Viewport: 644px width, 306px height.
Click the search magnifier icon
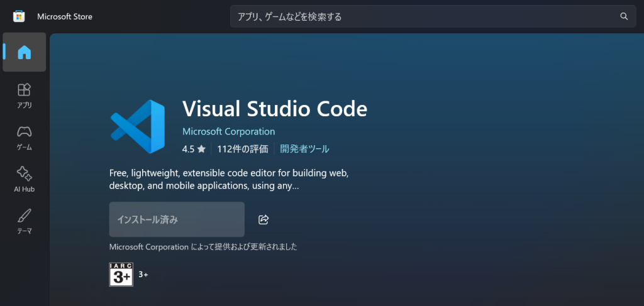tap(624, 16)
